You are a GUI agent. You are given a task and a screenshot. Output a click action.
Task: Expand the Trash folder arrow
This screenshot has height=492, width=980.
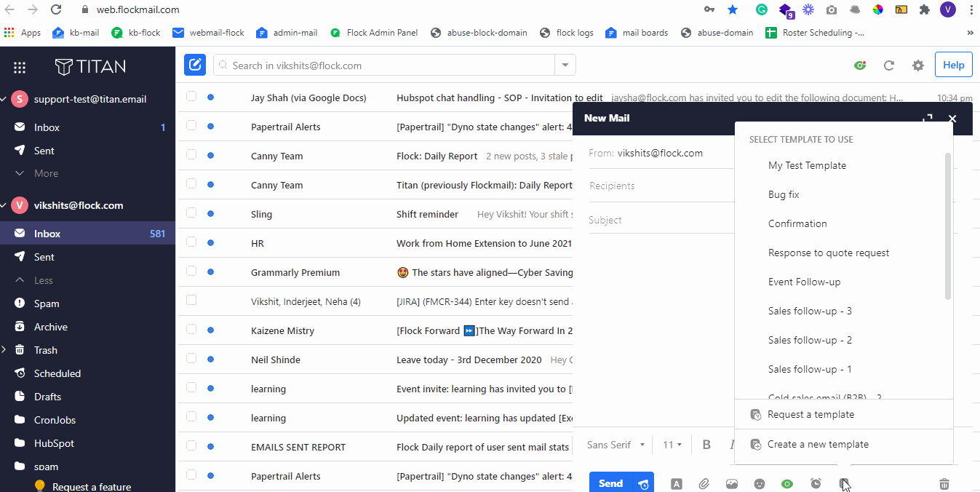pos(4,350)
